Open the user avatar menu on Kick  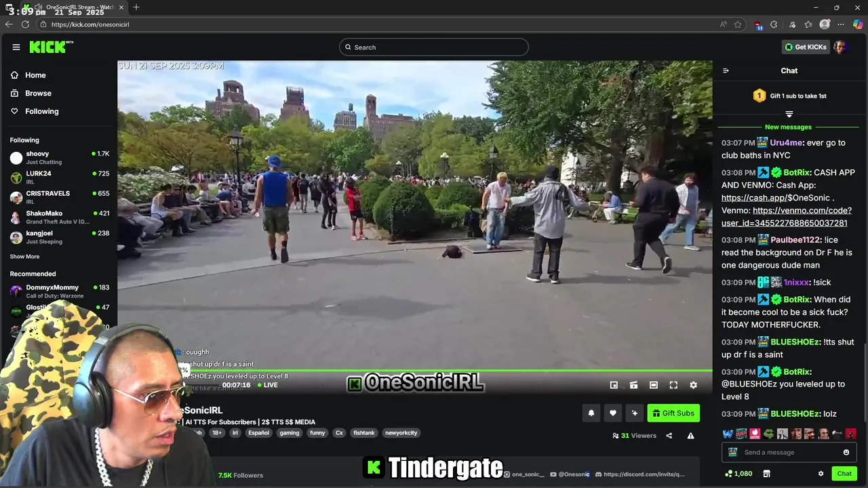pyautogui.click(x=840, y=47)
